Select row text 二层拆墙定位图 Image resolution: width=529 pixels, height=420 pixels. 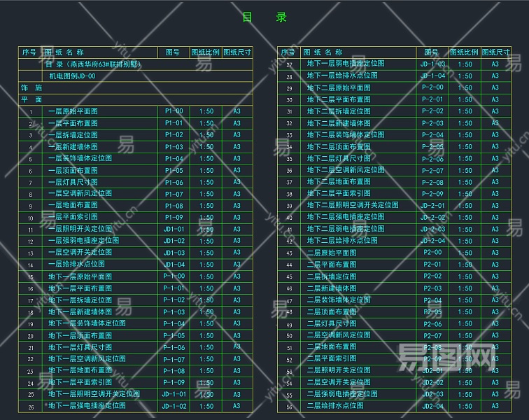332,276
